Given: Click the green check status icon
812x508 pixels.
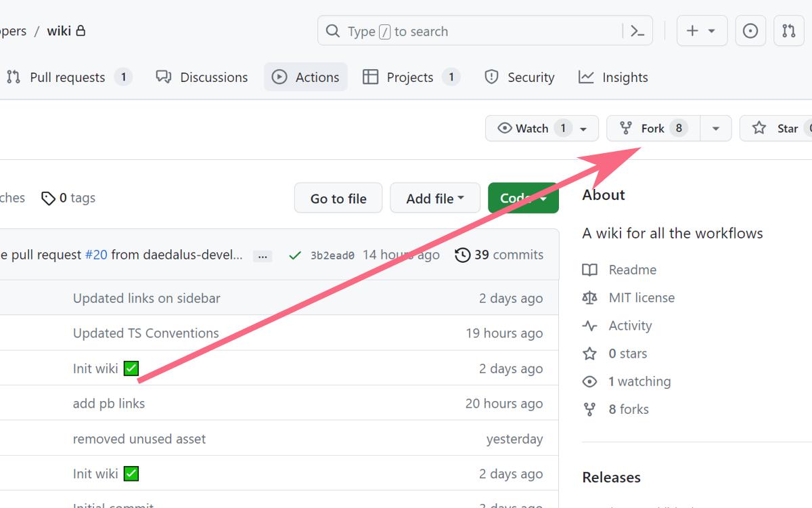Looking at the screenshot, I should point(295,255).
